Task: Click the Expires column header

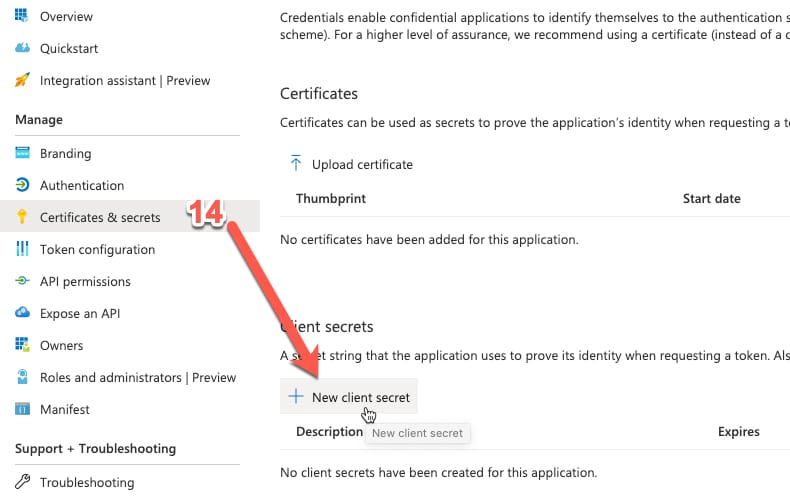Action: click(x=738, y=432)
